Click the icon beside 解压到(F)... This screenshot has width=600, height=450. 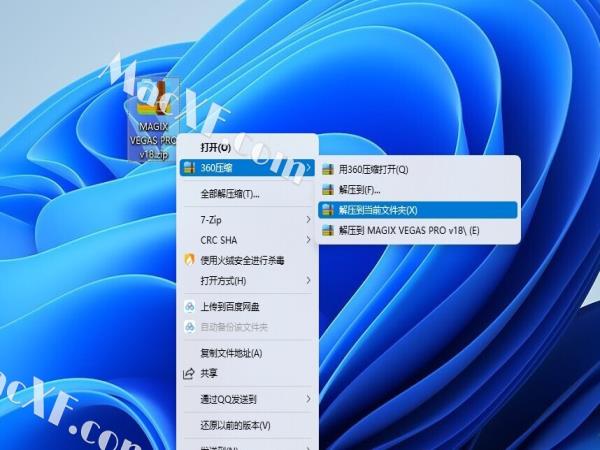click(x=328, y=189)
